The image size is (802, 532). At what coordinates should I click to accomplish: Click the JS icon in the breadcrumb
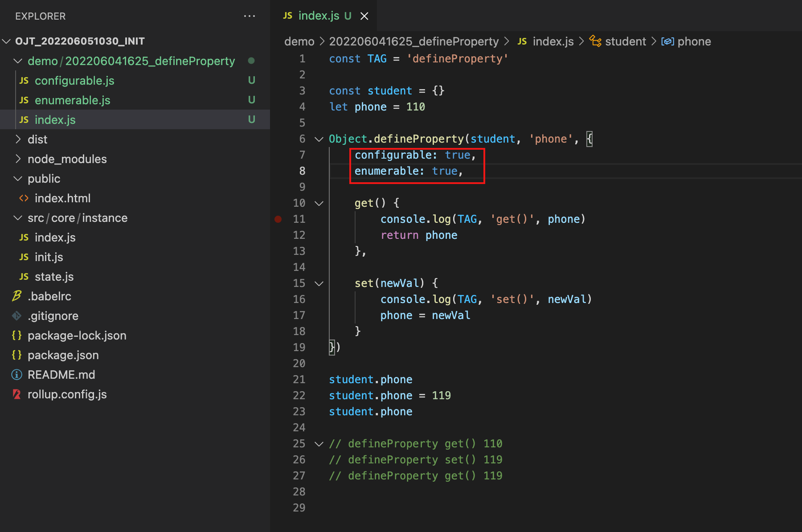[522, 41]
